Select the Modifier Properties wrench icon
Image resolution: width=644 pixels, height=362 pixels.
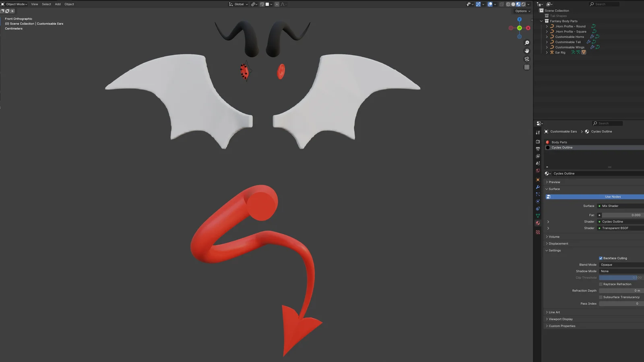pos(538,187)
